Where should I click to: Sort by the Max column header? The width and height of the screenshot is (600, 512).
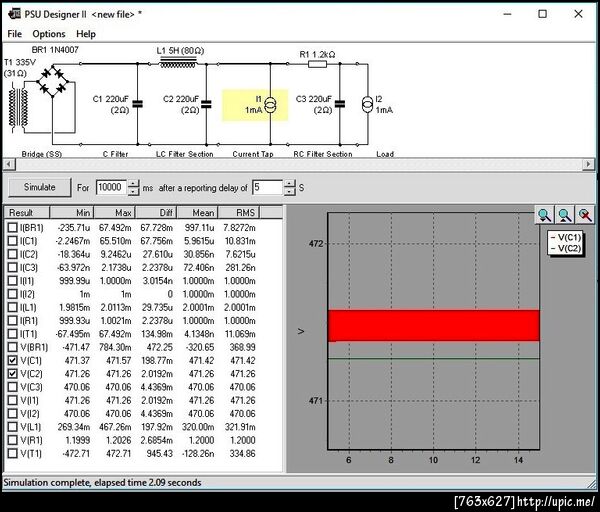[x=114, y=212]
